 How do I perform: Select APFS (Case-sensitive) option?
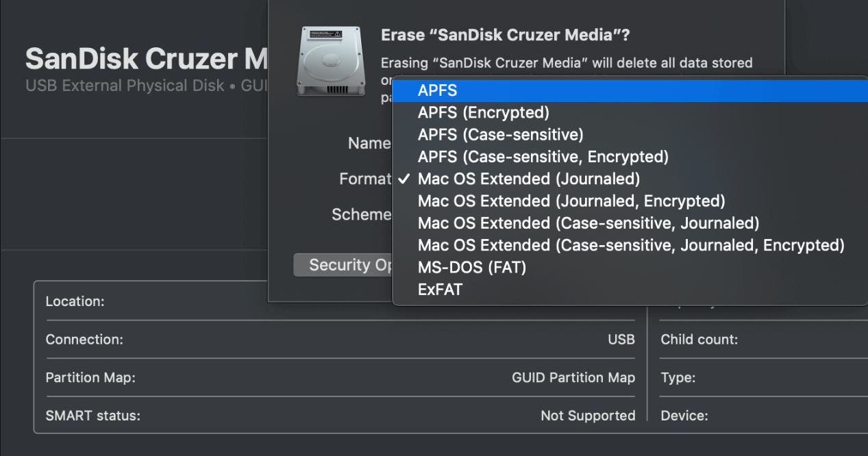[x=500, y=134]
